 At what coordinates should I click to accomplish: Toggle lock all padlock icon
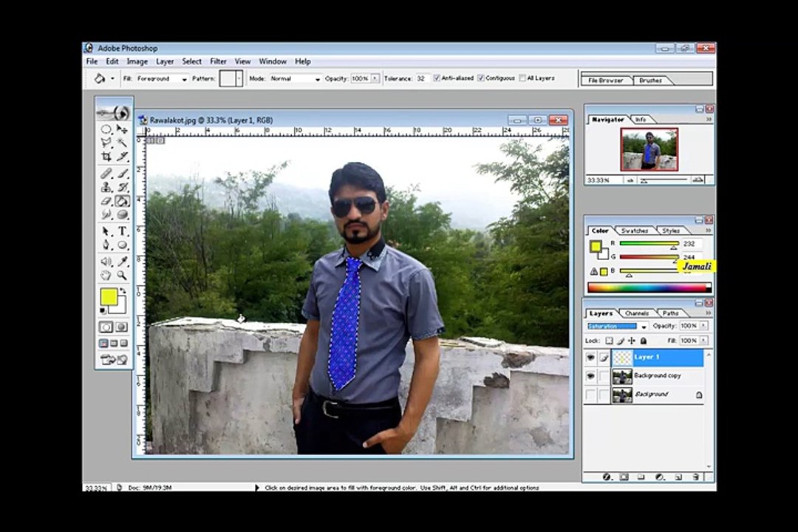tap(644, 341)
